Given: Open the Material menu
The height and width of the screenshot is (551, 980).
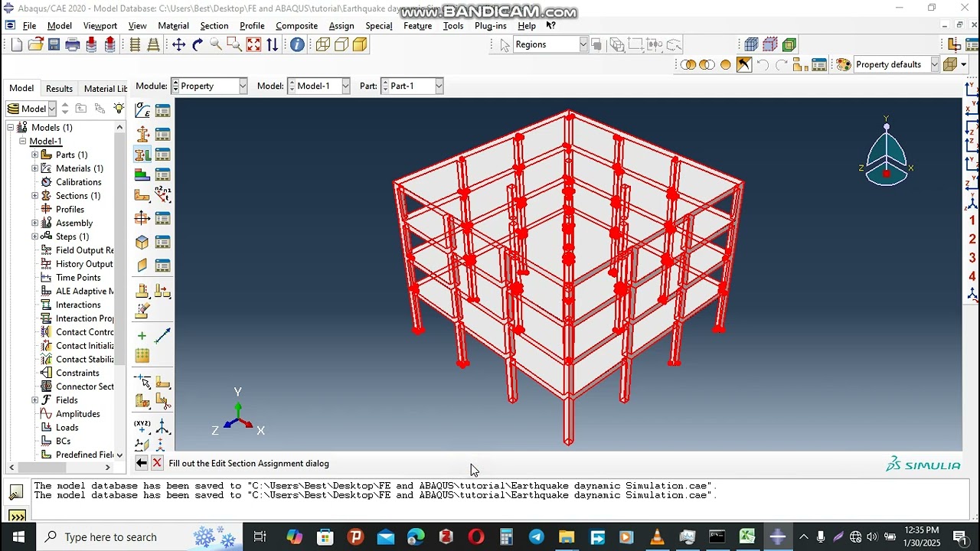Looking at the screenshot, I should click(x=173, y=25).
